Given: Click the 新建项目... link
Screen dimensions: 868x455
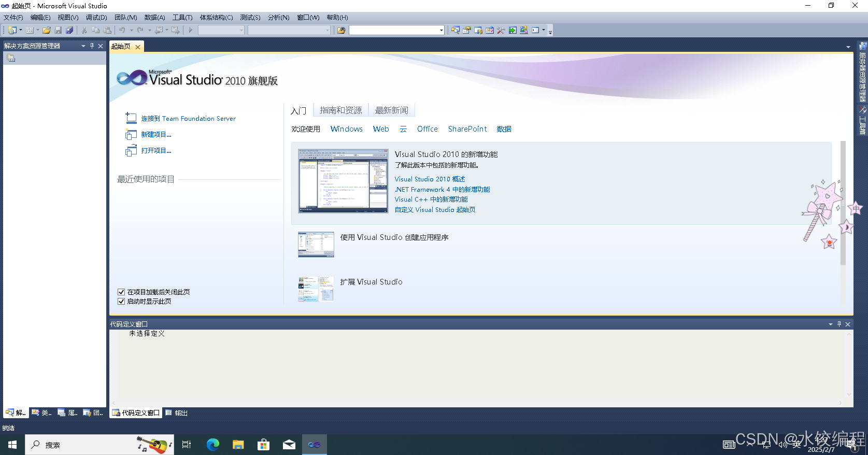Looking at the screenshot, I should 156,135.
